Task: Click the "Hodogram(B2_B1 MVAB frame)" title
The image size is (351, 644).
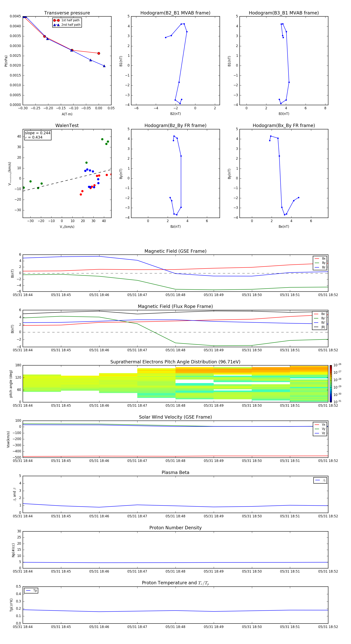Action: click(175, 13)
